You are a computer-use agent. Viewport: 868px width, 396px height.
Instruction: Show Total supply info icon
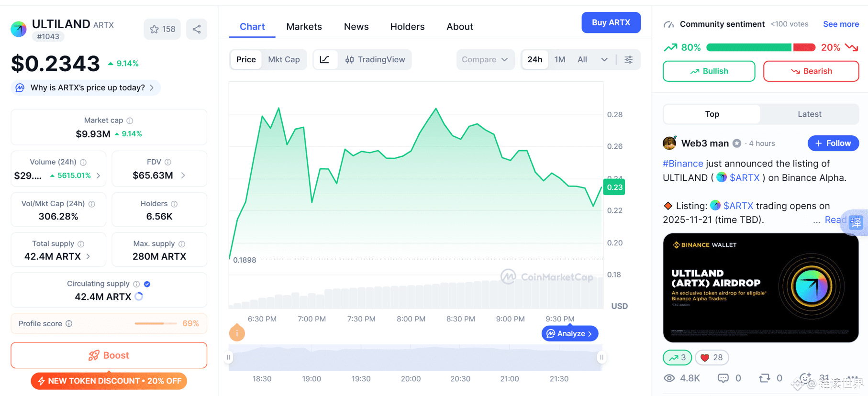pos(81,244)
